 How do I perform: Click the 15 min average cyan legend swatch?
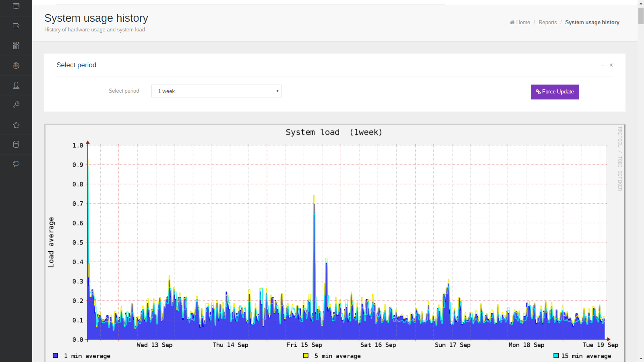click(556, 356)
